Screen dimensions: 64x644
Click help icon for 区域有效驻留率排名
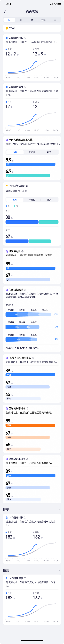[x=33, y=358]
